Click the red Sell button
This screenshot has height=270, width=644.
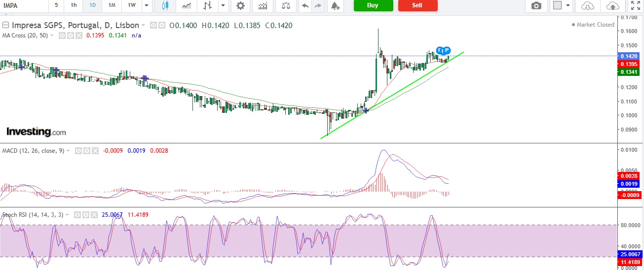417,5
